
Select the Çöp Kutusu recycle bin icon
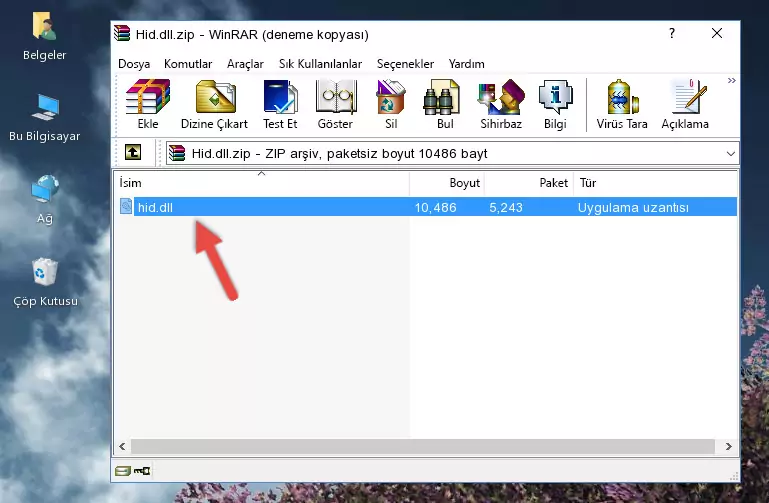point(45,282)
